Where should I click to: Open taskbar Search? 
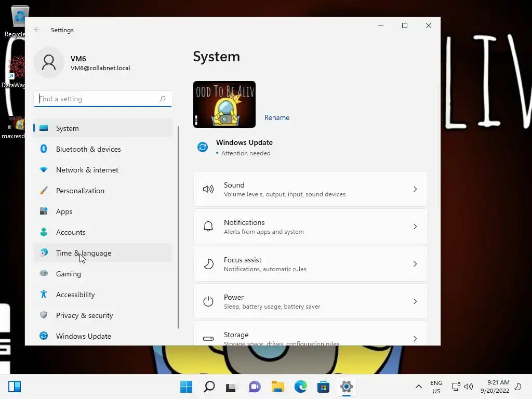coord(209,387)
